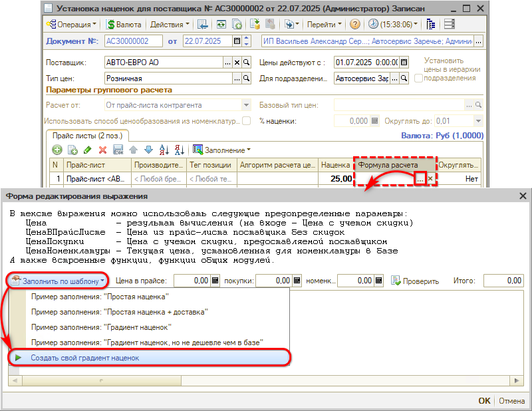Screen dimensions: 532x411
Task: Click ellipsis button in Формула расчета cell
Action: [420, 179]
